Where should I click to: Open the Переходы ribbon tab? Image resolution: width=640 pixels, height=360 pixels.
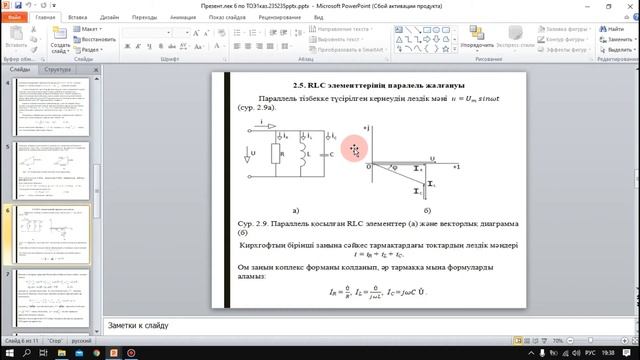point(144,17)
